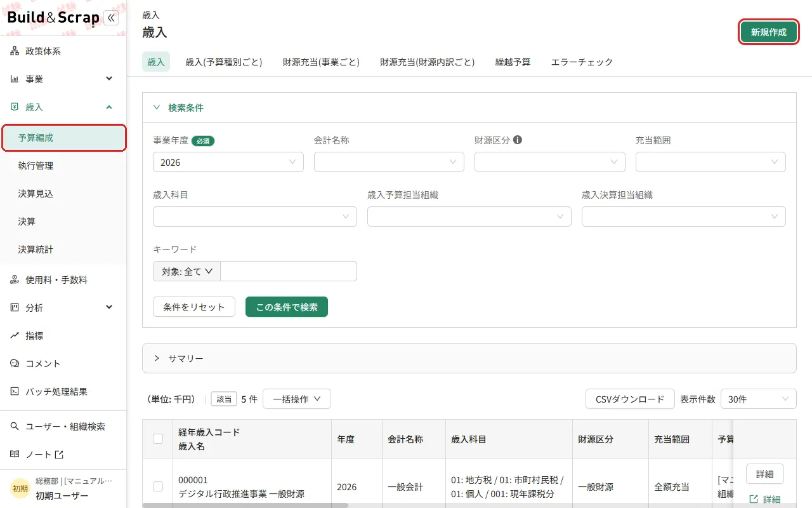Open the 歳入決算担当組織 dropdown
This screenshot has height=508, width=812.
(684, 217)
